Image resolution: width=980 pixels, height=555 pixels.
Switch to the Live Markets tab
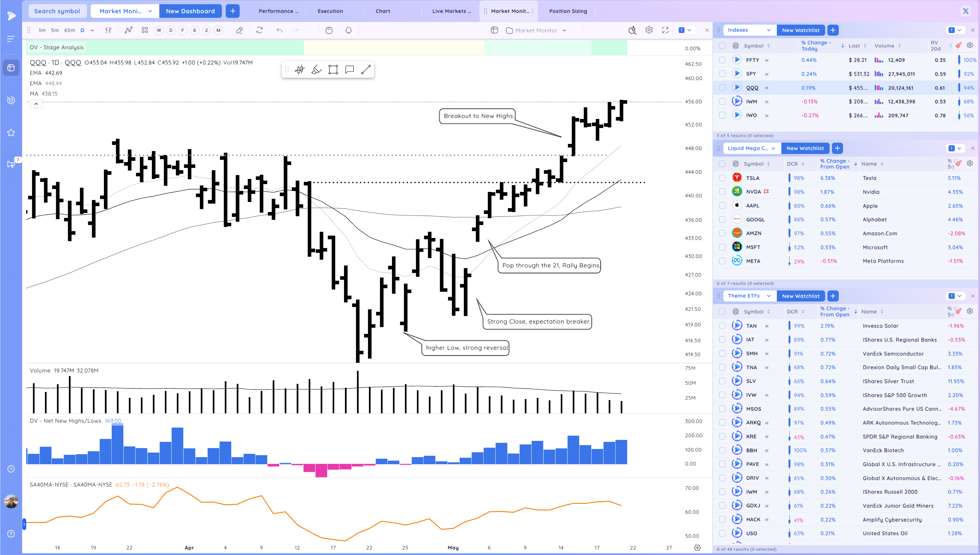click(x=451, y=11)
